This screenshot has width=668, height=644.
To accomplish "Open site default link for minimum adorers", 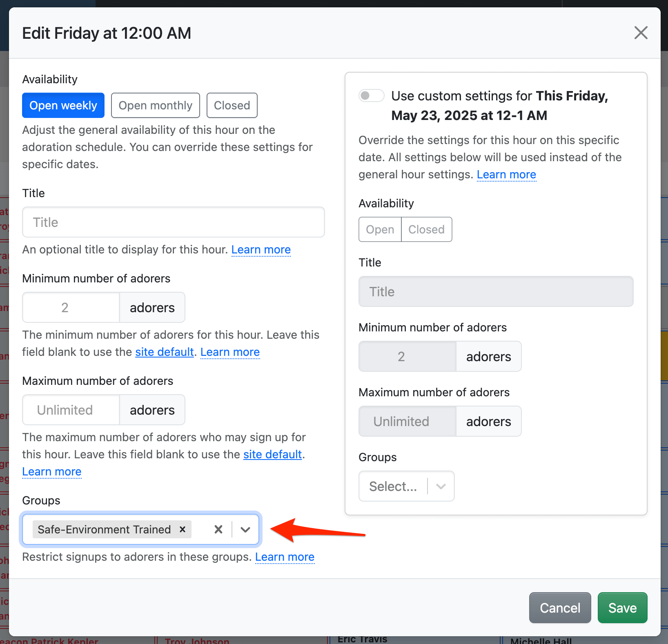I will [164, 352].
